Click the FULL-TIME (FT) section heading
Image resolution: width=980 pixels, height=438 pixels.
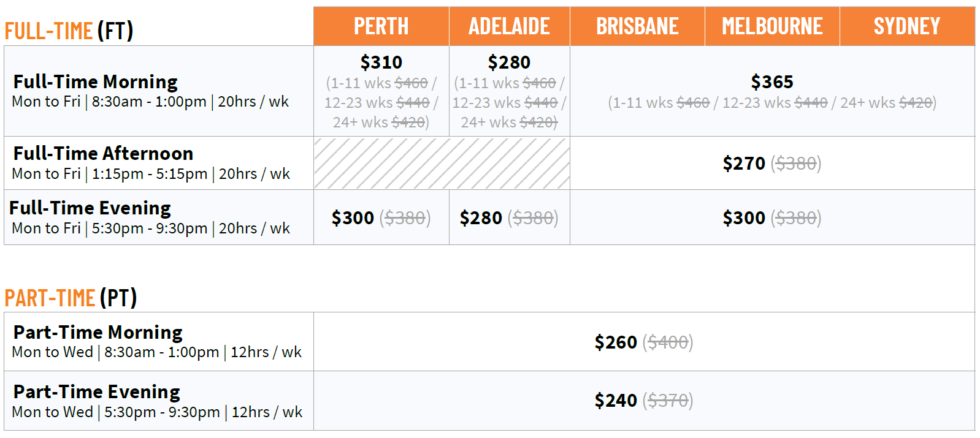69,31
